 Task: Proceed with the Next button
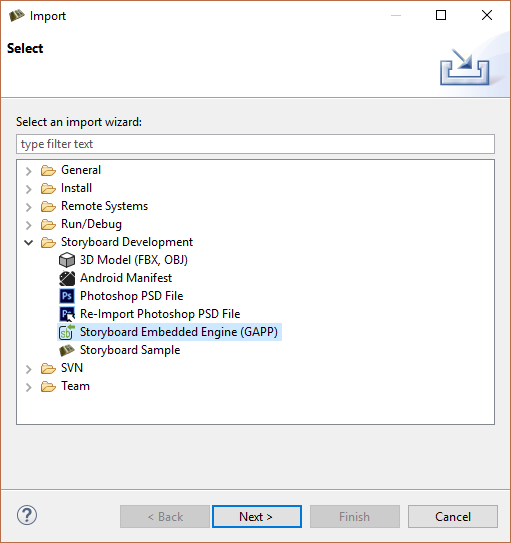257,517
